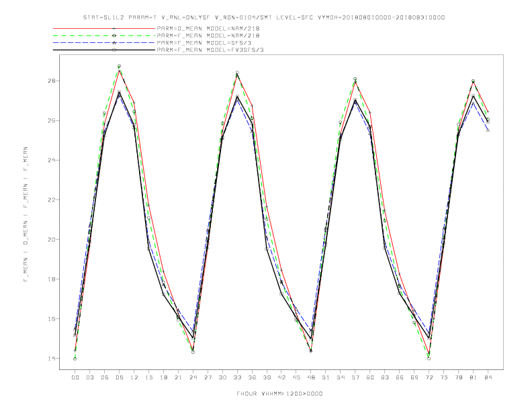The width and height of the screenshot is (532, 411).
Task: Click y-axis tick label 26
Action: click(52, 121)
